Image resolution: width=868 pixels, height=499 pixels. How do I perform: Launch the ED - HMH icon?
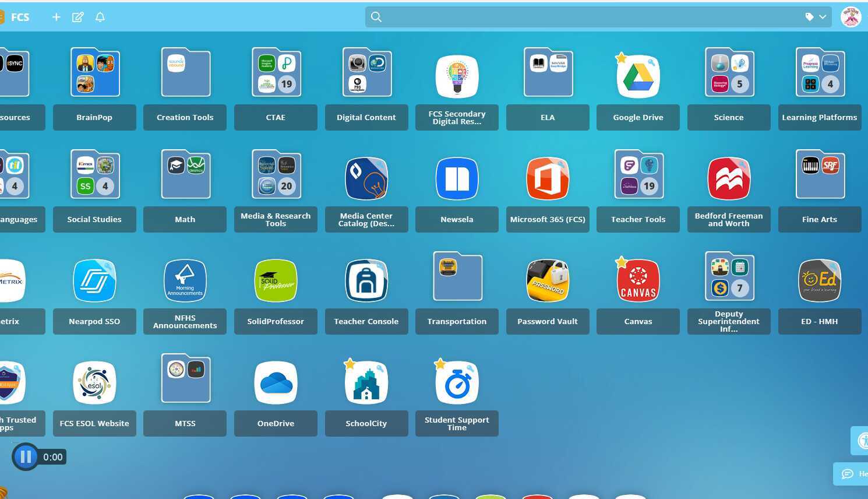(x=820, y=280)
